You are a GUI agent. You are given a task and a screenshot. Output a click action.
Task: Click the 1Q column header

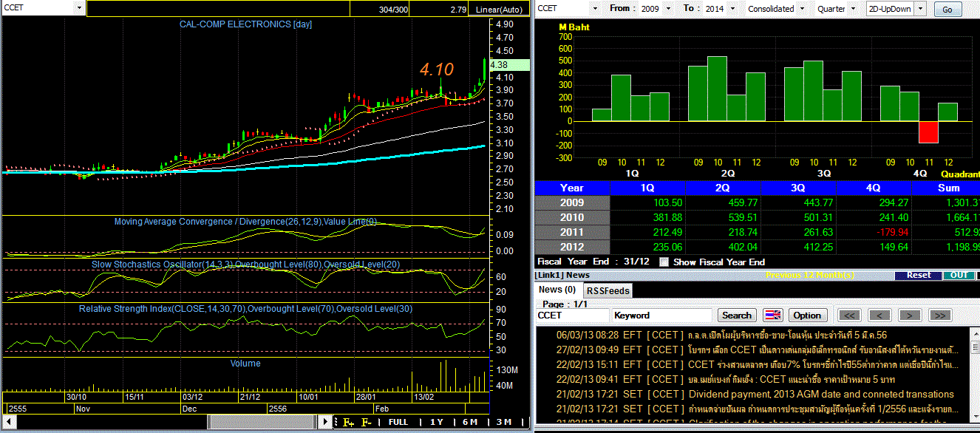tap(647, 188)
